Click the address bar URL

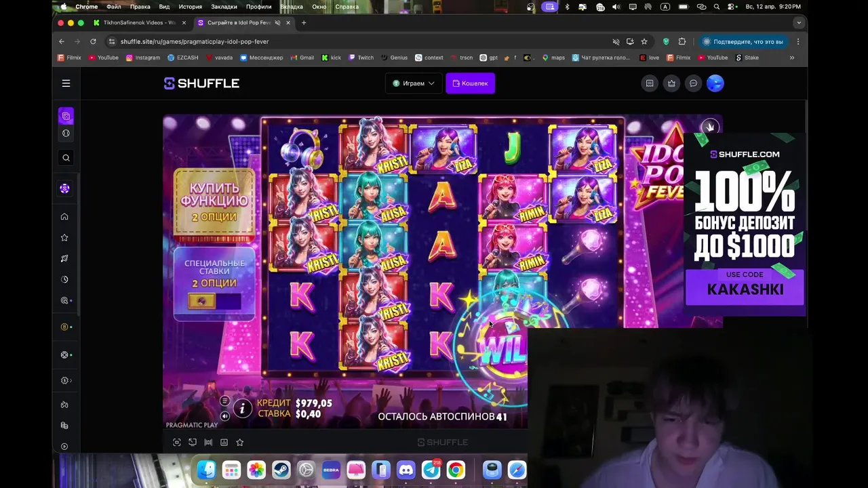pyautogui.click(x=195, y=41)
